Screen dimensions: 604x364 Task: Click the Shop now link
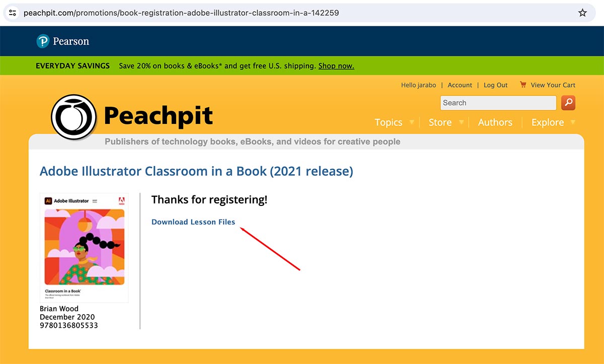tap(336, 66)
